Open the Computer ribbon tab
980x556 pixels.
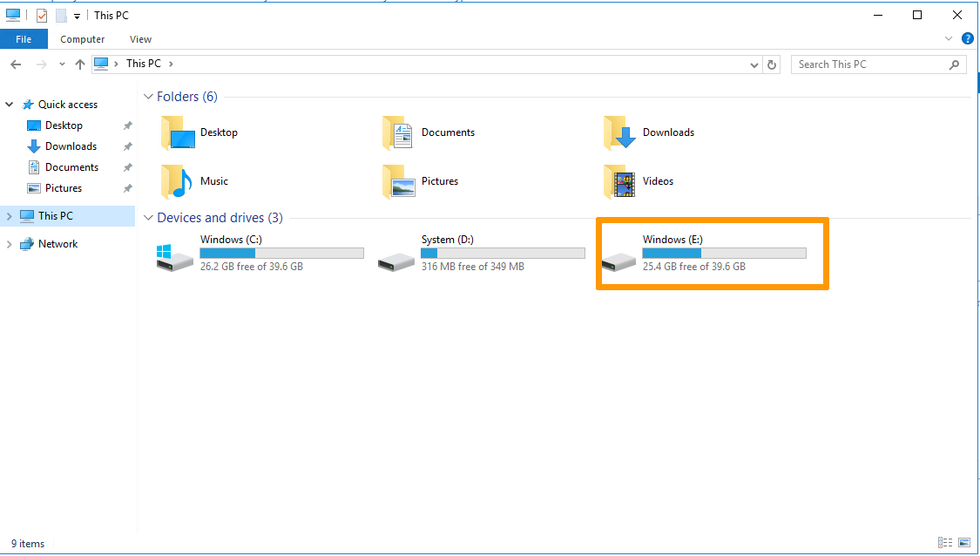click(x=82, y=39)
